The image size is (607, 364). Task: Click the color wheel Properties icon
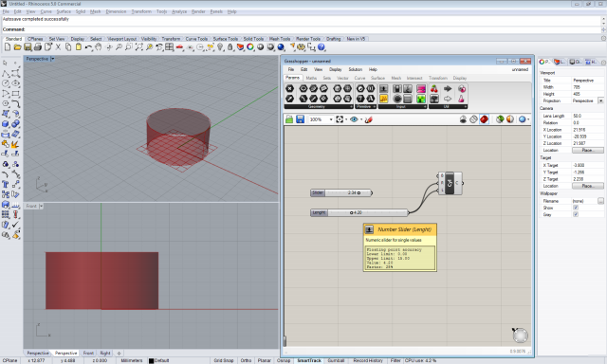(x=250, y=47)
